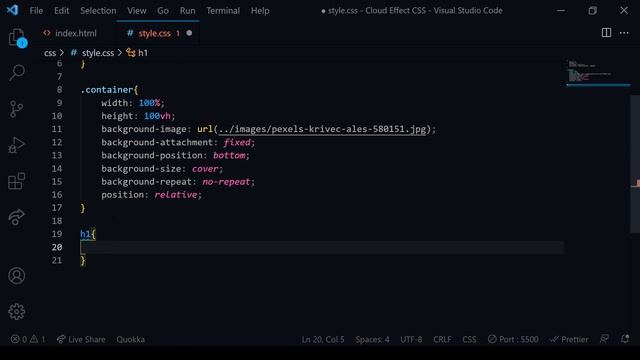Open the File menu
This screenshot has height=360, width=640.
[36, 11]
